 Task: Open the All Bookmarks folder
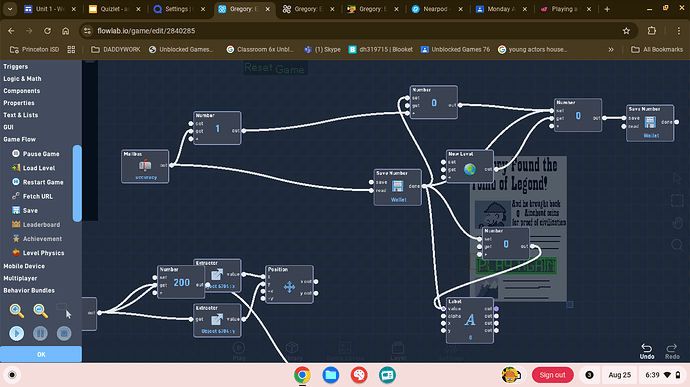[657, 50]
